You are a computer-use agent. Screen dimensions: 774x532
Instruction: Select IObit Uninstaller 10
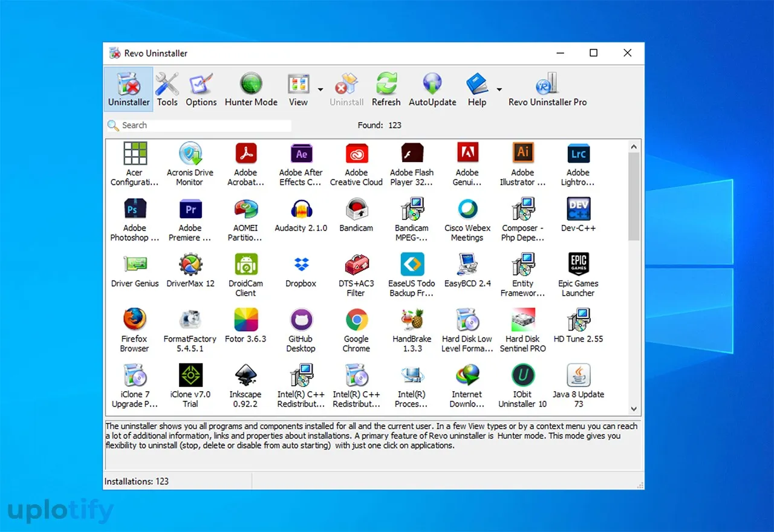point(522,386)
